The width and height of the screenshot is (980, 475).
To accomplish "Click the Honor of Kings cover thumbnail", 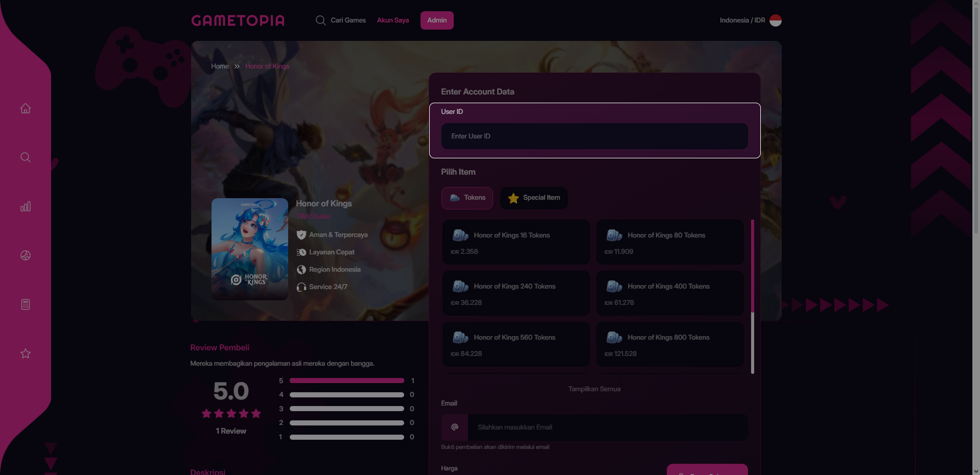I will pyautogui.click(x=250, y=249).
